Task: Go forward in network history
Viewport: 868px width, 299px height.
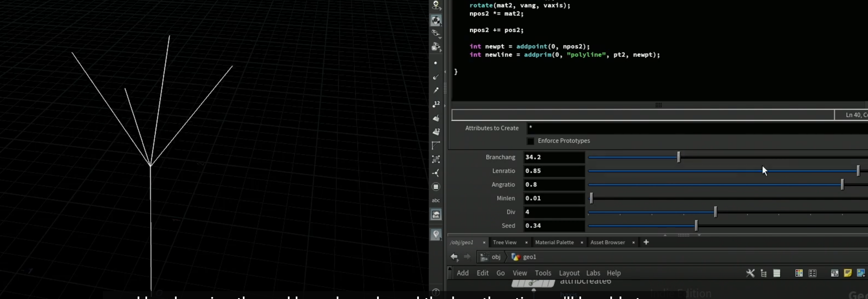Action: [x=467, y=257]
